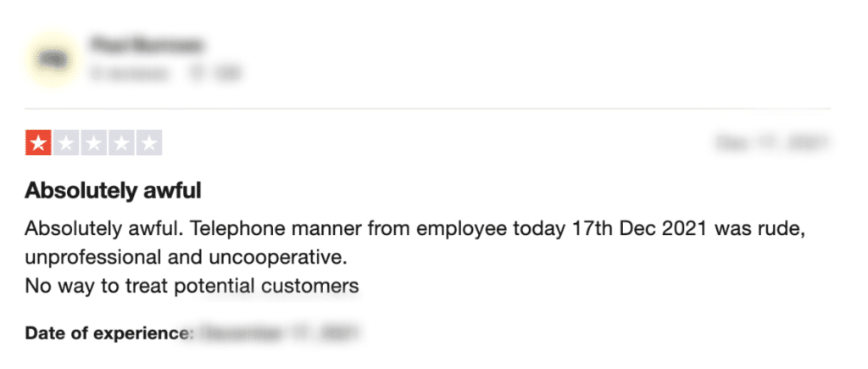868x369 pixels.
Task: Click the blurred review date at right
Action: tap(771, 143)
